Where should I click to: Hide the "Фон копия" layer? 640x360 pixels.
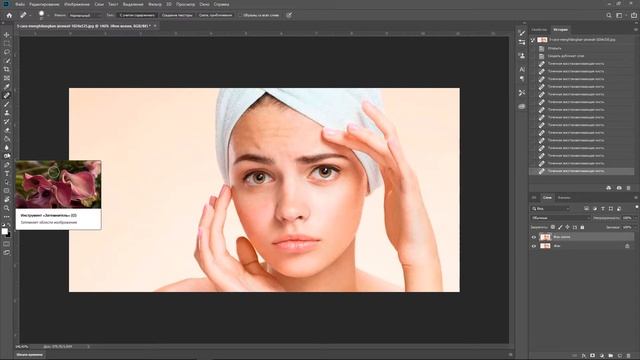pyautogui.click(x=533, y=237)
